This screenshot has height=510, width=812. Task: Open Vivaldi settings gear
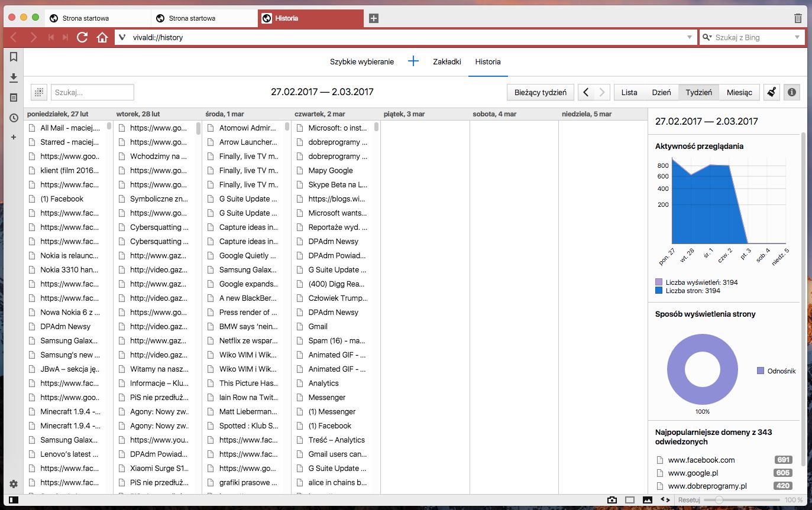tap(14, 484)
